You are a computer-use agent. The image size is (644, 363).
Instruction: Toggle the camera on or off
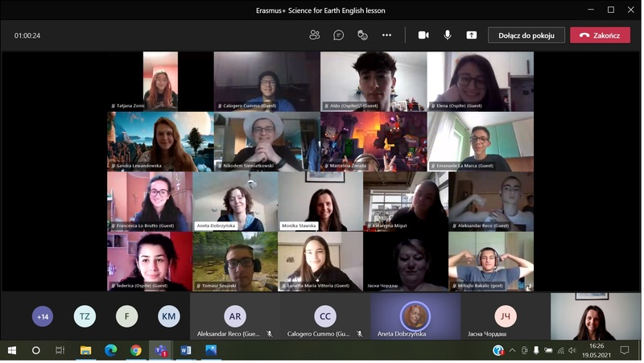(x=423, y=35)
